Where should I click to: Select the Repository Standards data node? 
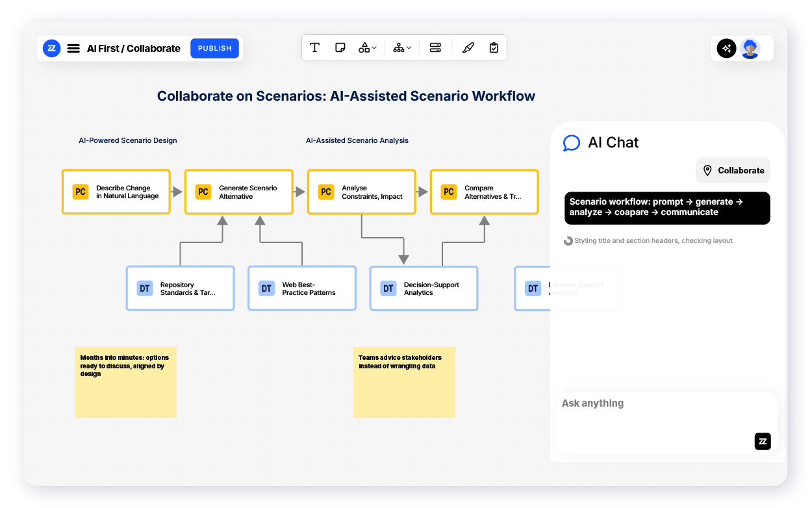coord(180,288)
